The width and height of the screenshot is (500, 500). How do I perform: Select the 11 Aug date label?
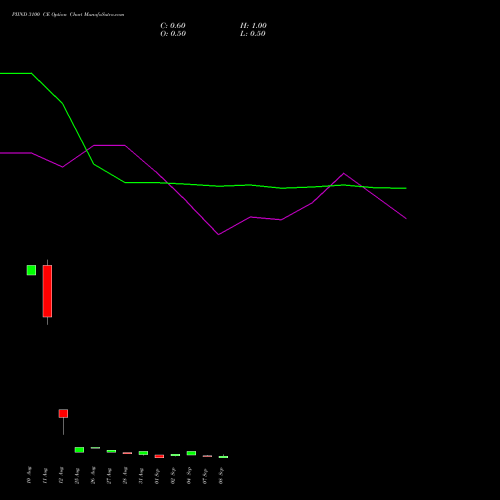pos(45,475)
